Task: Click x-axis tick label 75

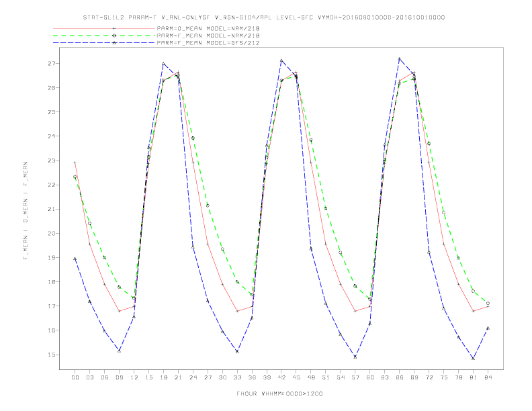Action: coord(444,377)
